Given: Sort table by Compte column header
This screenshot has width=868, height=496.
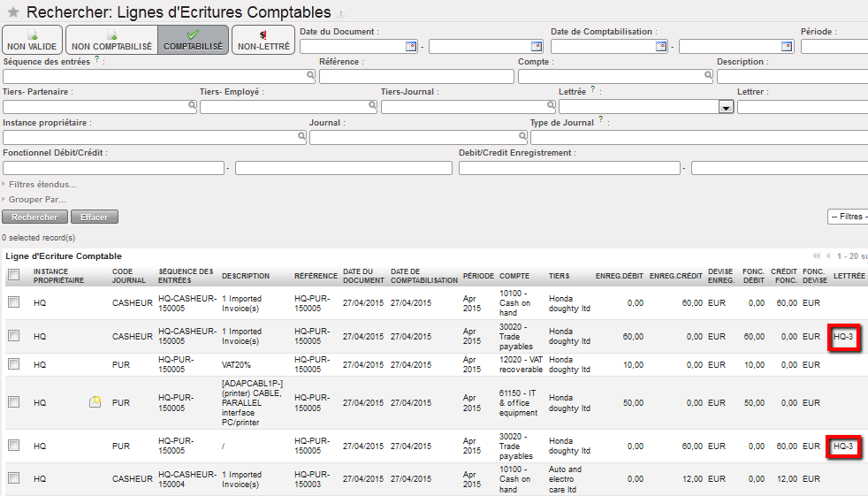Looking at the screenshot, I should pos(514,276).
